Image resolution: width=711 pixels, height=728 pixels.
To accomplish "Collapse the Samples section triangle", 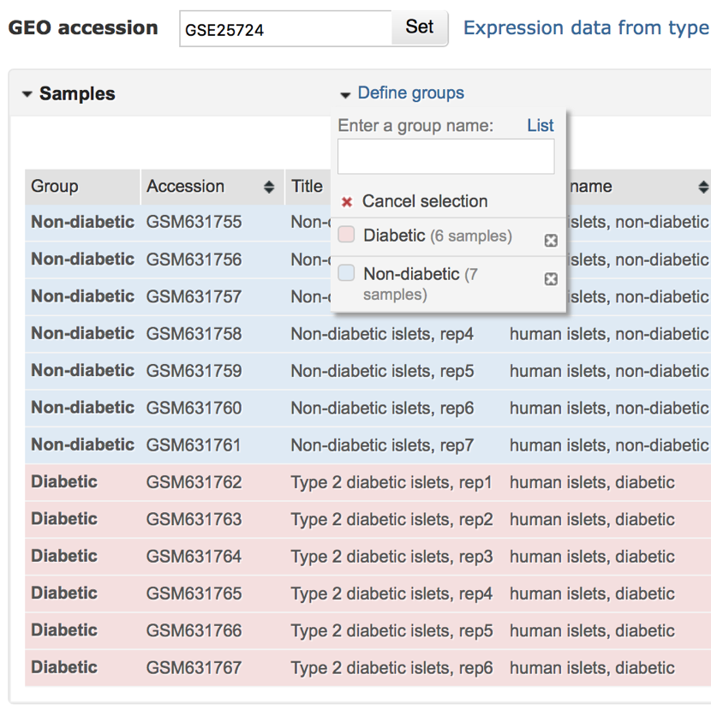I will coord(27,95).
